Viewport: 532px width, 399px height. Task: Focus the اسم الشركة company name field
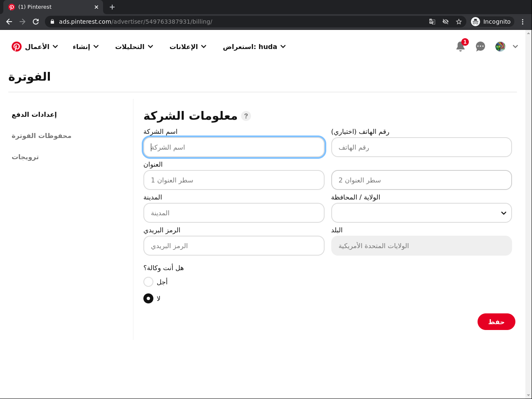click(x=234, y=147)
